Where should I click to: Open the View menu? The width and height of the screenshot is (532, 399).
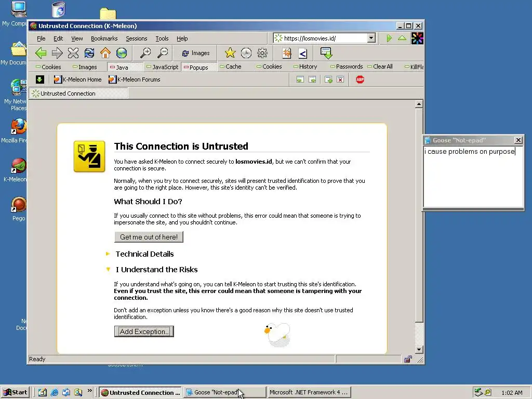pyautogui.click(x=77, y=38)
